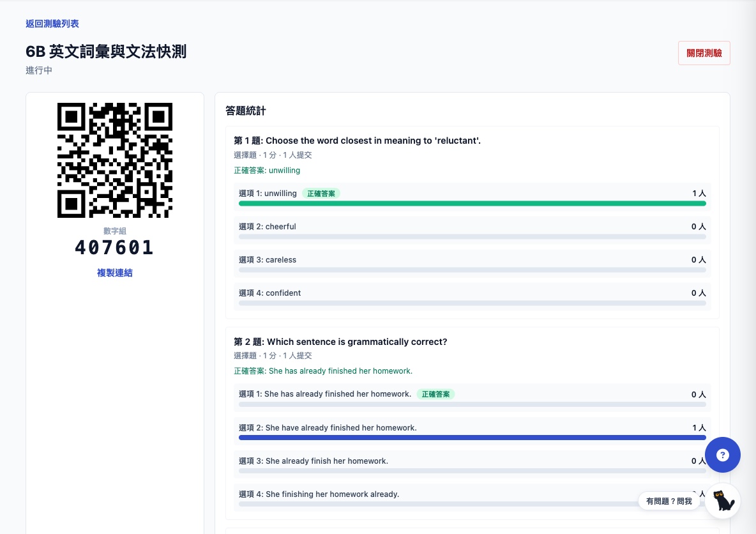756x534 pixels.
Task: Click the 答題統計 heading
Action: [x=245, y=111]
